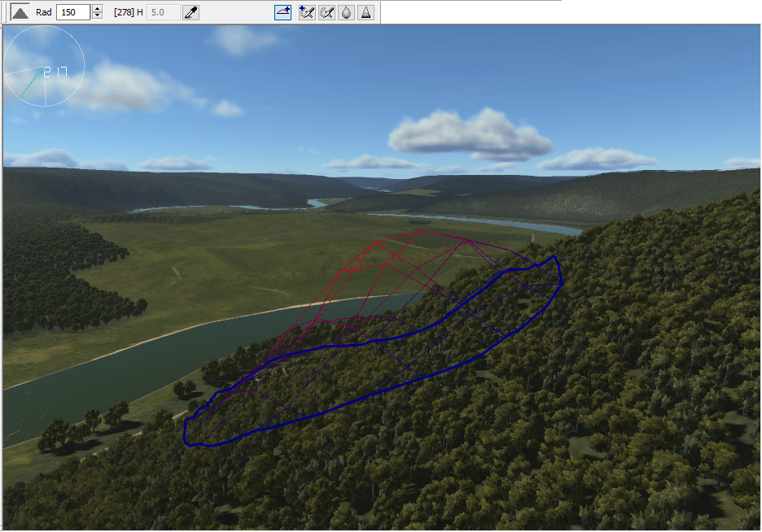Choose the water drop tool
762x532 pixels.
coord(347,12)
